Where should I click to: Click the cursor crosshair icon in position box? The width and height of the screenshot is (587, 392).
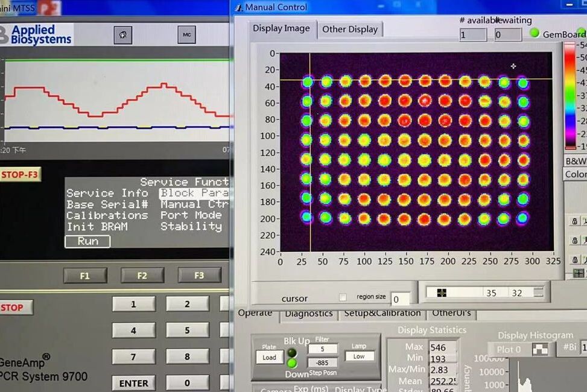(x=442, y=292)
